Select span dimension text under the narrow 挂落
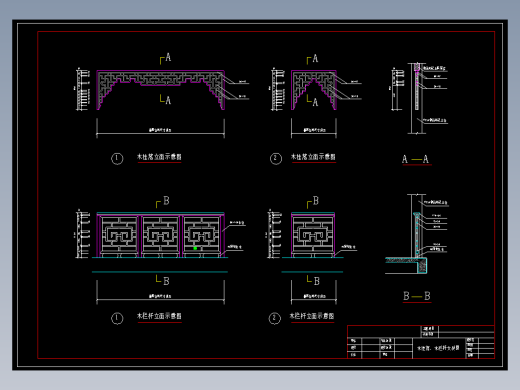Image resolution: width=520 pixels, height=390 pixels. tap(314, 130)
